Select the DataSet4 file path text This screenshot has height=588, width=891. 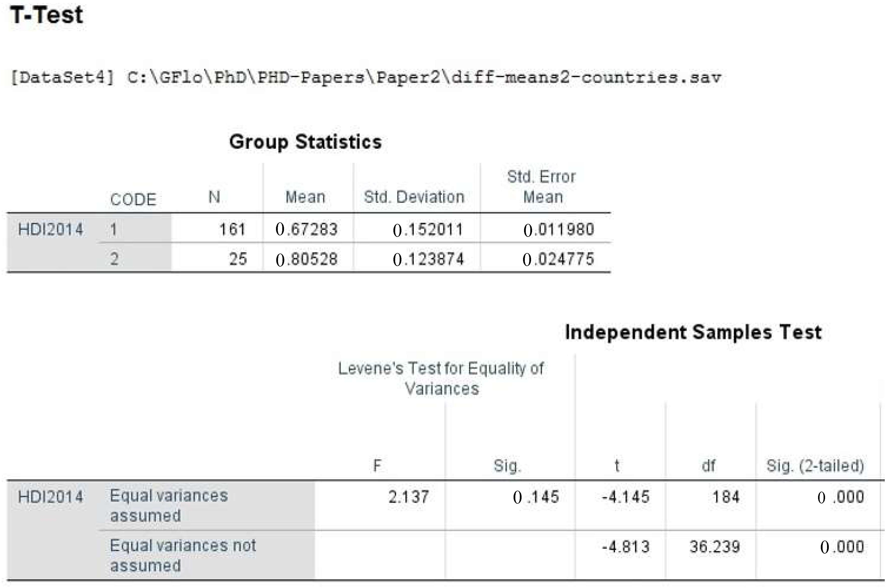click(x=365, y=78)
